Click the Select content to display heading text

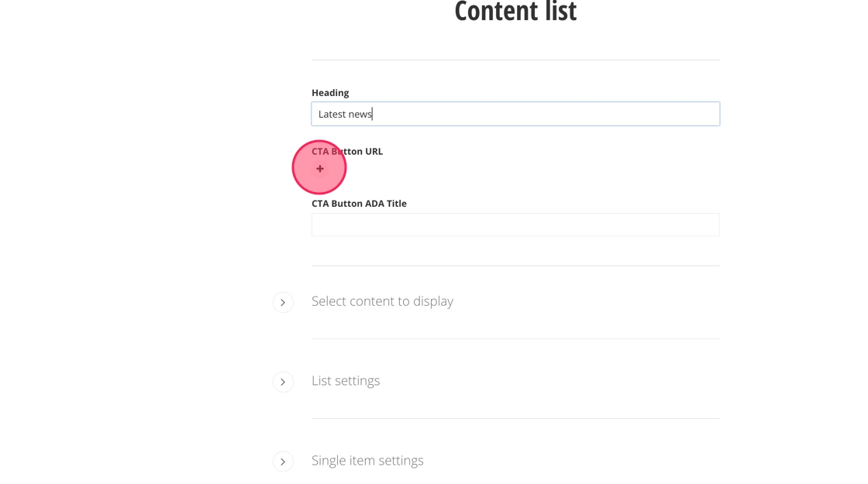(382, 301)
